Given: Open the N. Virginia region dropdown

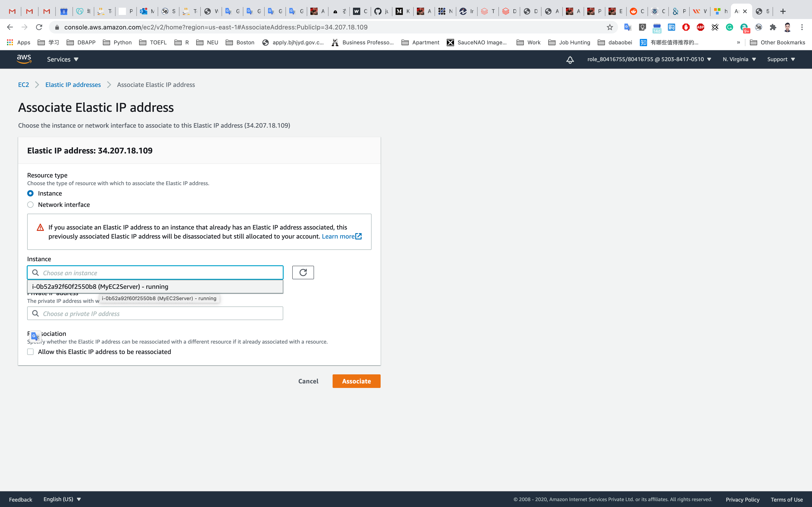Looking at the screenshot, I should pyautogui.click(x=739, y=59).
